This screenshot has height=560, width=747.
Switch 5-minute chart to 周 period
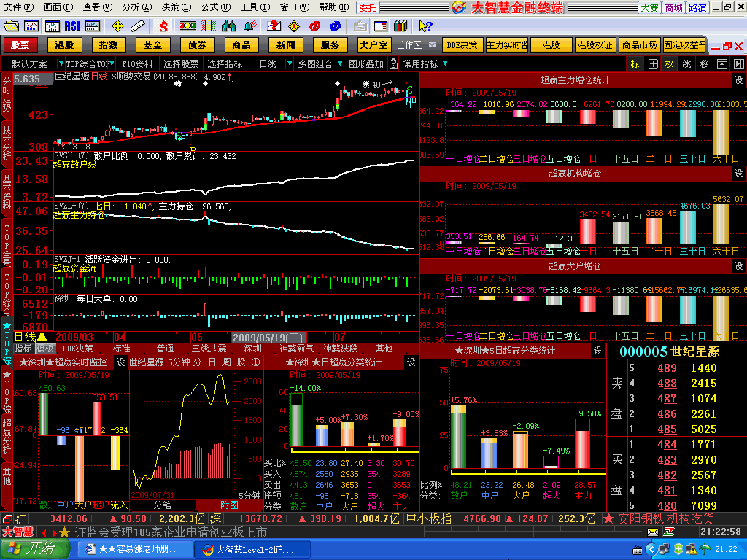(x=227, y=362)
